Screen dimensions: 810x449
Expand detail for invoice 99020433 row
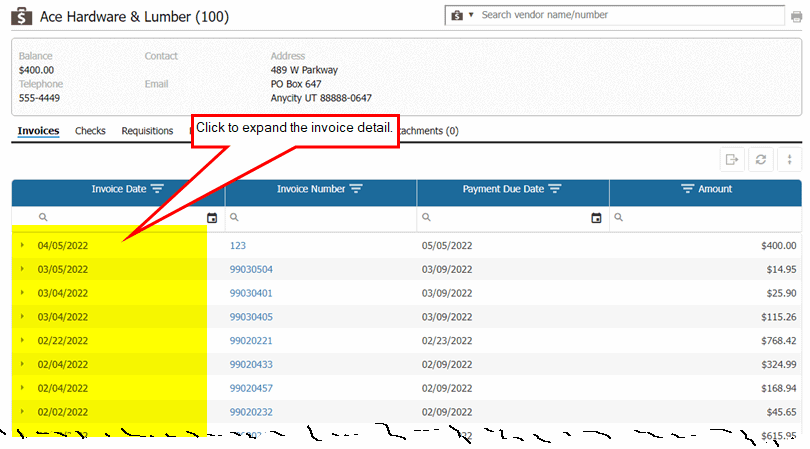(x=22, y=364)
